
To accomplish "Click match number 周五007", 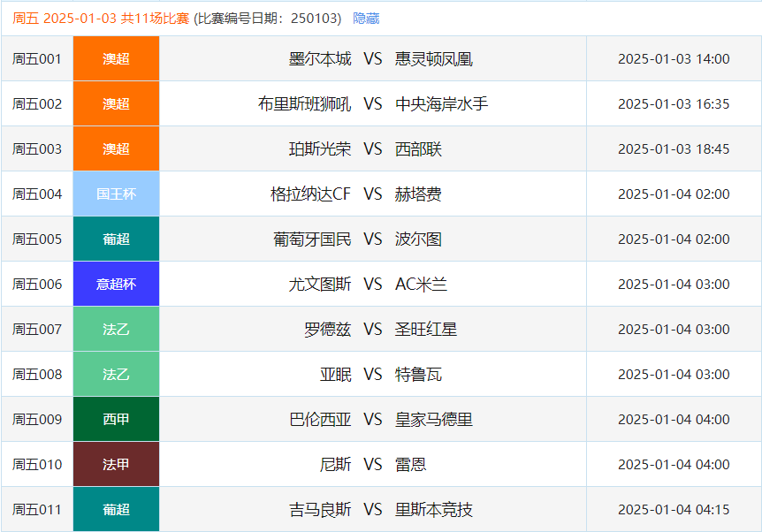I will point(37,330).
